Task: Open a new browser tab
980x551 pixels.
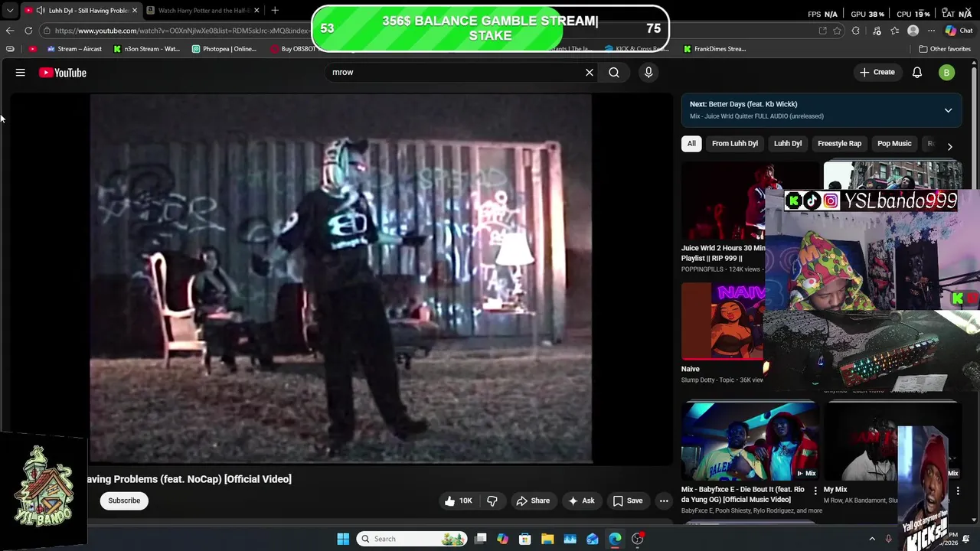Action: [275, 10]
